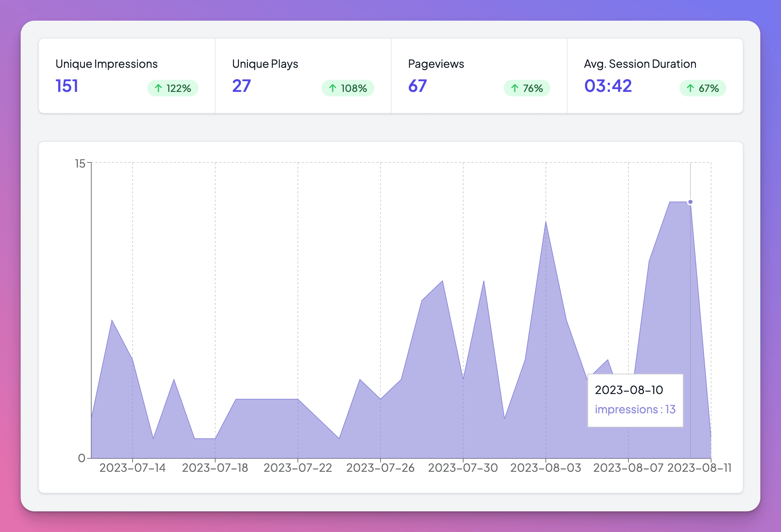The width and height of the screenshot is (781, 532).
Task: Click the highlighted data point on the chart
Action: click(690, 202)
